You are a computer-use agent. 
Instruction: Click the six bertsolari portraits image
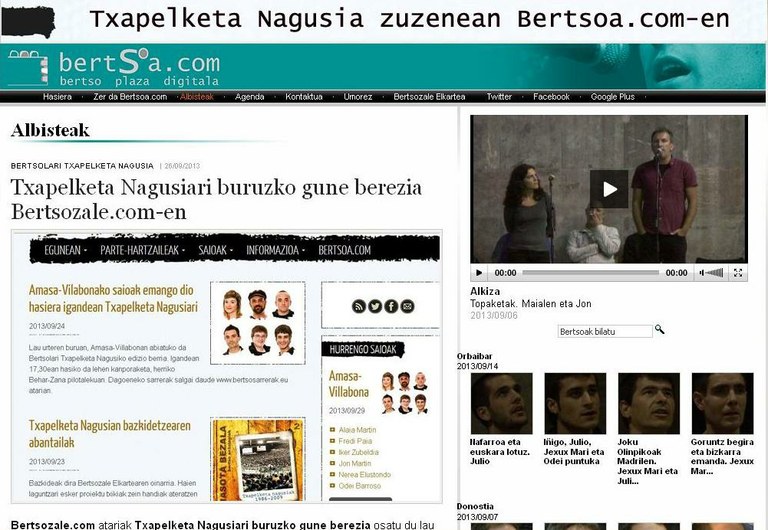tap(258, 323)
